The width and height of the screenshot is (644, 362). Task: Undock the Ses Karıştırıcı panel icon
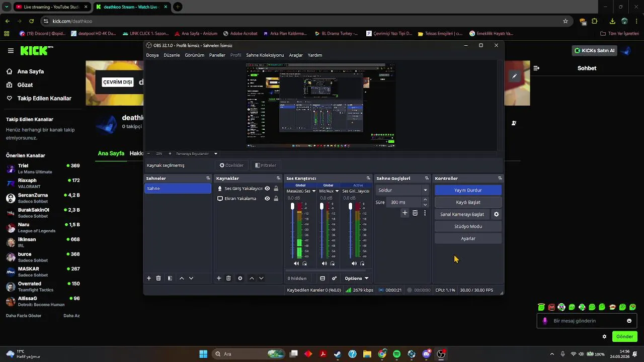pyautogui.click(x=368, y=178)
